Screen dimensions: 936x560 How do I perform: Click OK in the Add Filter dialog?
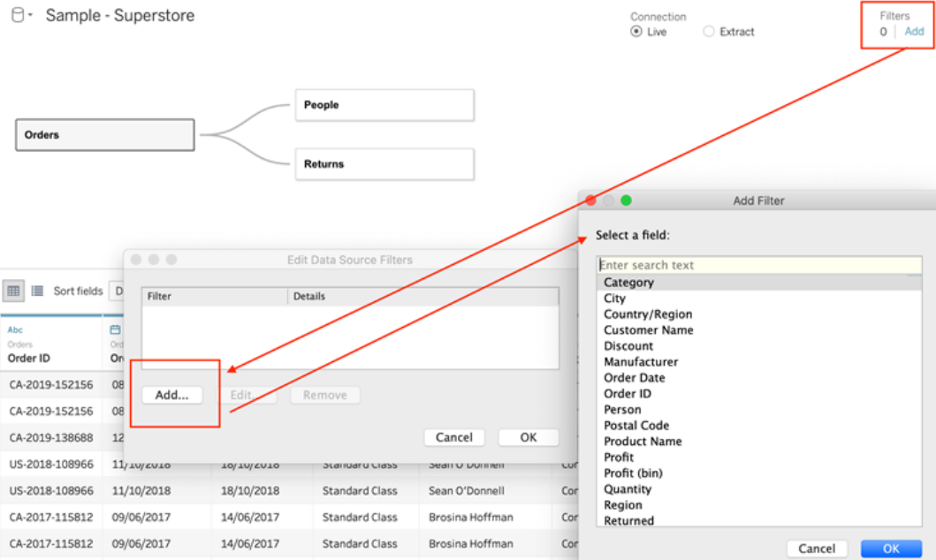[891, 549]
